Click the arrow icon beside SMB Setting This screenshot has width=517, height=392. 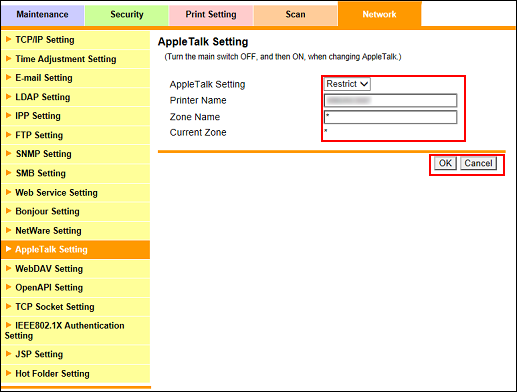[9, 172]
